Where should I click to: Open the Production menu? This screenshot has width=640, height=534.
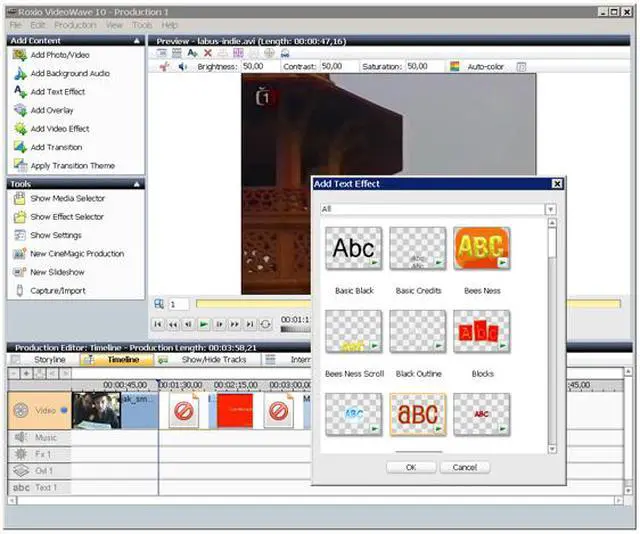[76, 24]
